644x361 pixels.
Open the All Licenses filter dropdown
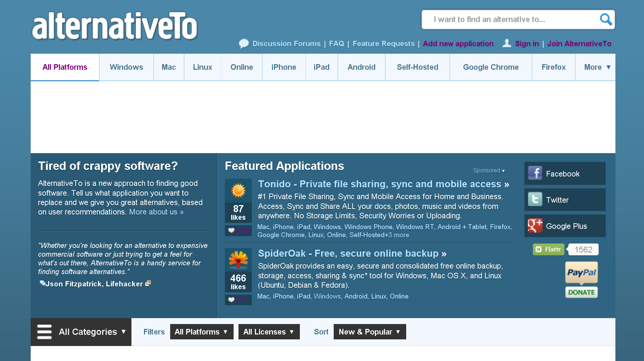[x=269, y=332]
